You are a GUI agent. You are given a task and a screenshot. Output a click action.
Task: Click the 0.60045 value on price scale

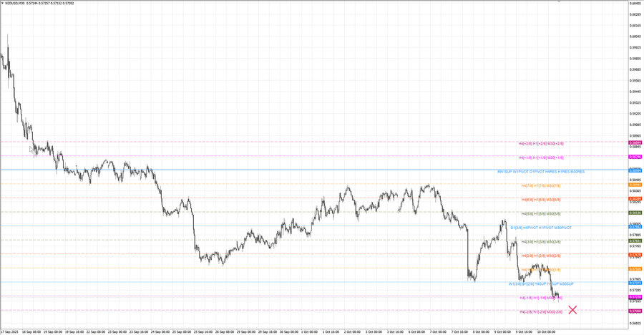[635, 37]
